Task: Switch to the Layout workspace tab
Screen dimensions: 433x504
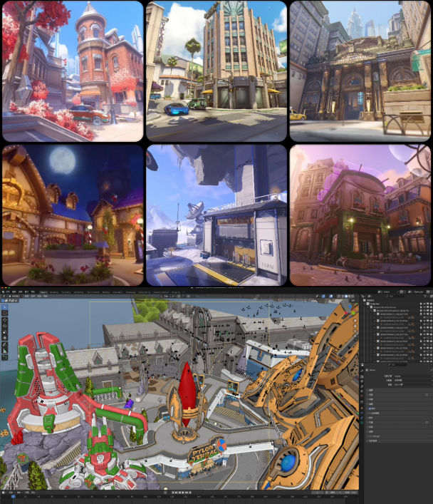Action: coord(44,292)
